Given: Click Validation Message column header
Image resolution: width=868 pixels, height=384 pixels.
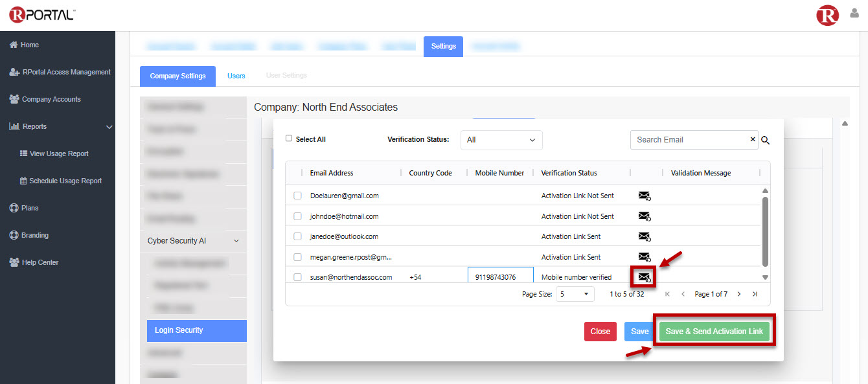Looking at the screenshot, I should pyautogui.click(x=701, y=173).
